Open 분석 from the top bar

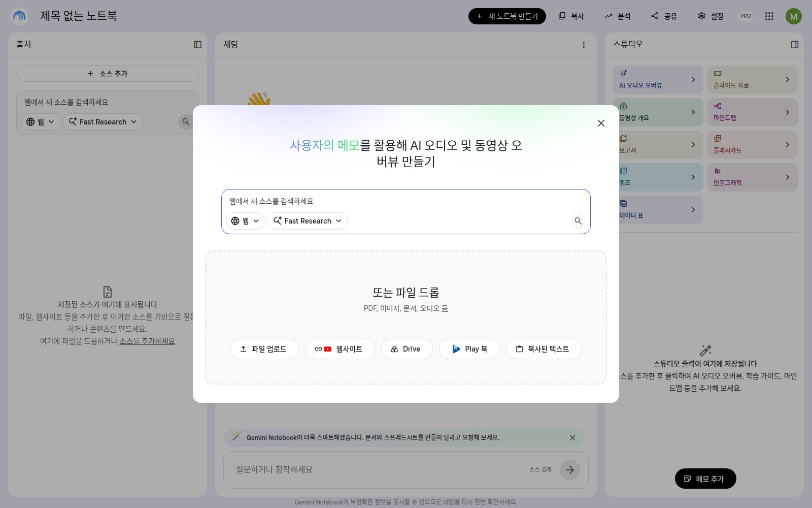(x=618, y=16)
